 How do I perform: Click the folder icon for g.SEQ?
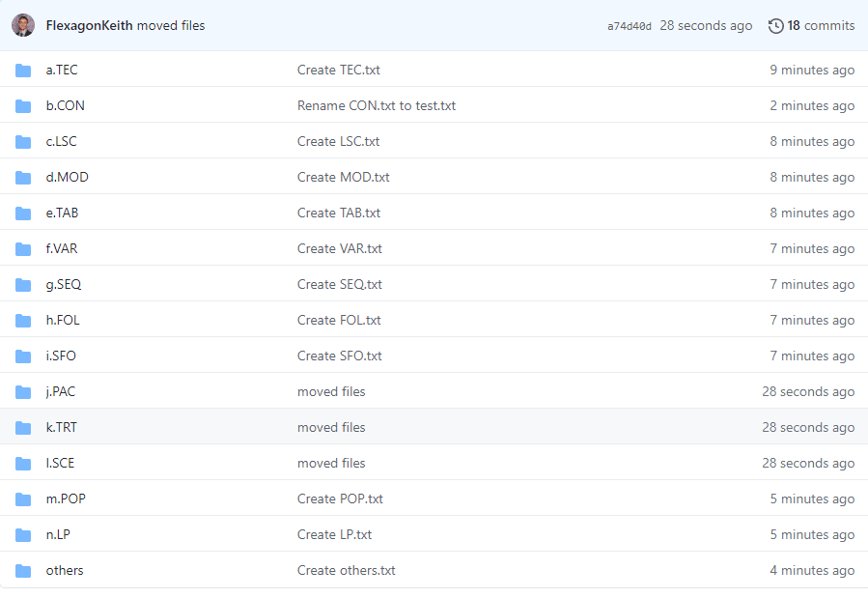23,285
